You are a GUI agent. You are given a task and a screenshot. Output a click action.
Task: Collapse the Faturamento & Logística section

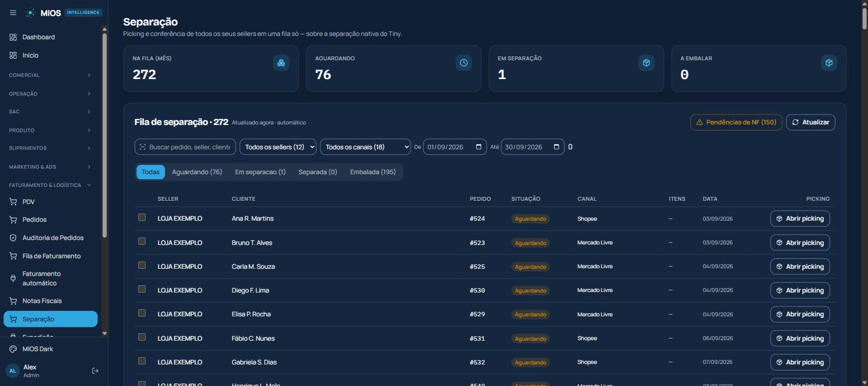(50, 185)
